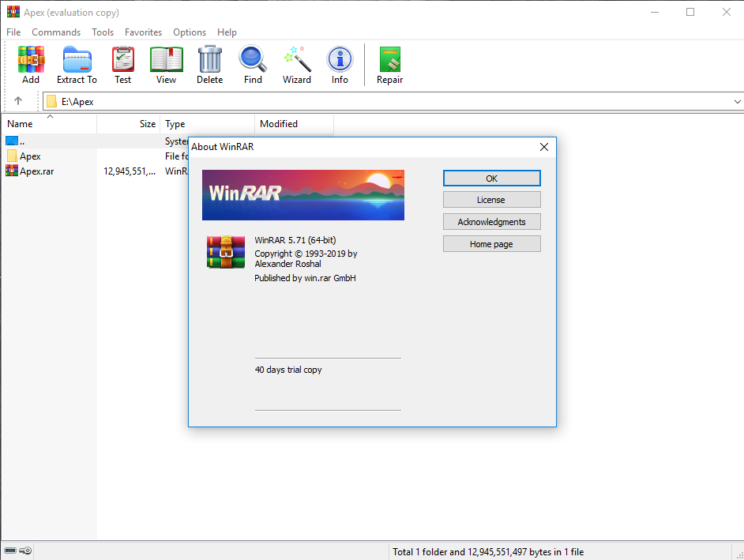Click status bar total bytes summary text

pyautogui.click(x=488, y=552)
